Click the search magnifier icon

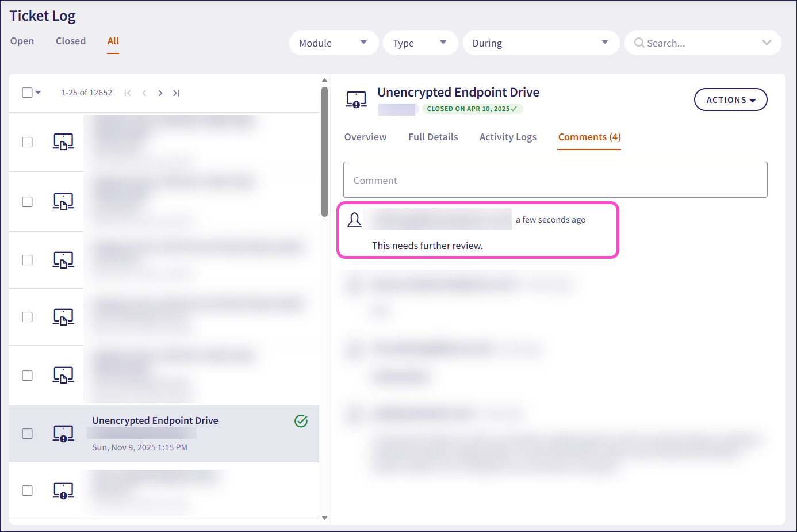(x=638, y=43)
